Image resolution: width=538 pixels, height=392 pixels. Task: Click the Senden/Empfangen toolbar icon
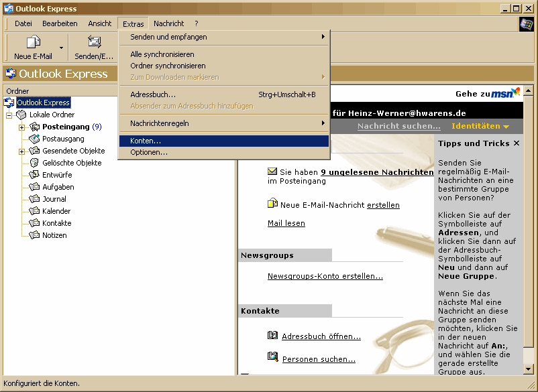tap(94, 42)
